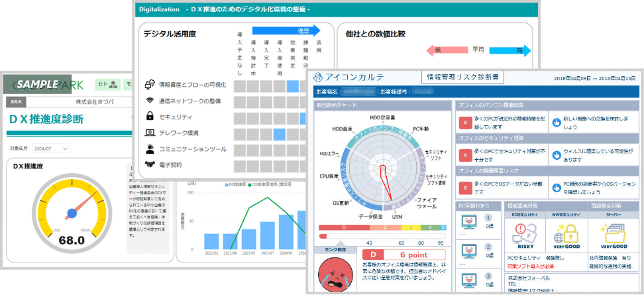This screenshot has width=644, height=295.
Task: Click the 情報管理リスク診断書 title box
Action: [x=463, y=76]
